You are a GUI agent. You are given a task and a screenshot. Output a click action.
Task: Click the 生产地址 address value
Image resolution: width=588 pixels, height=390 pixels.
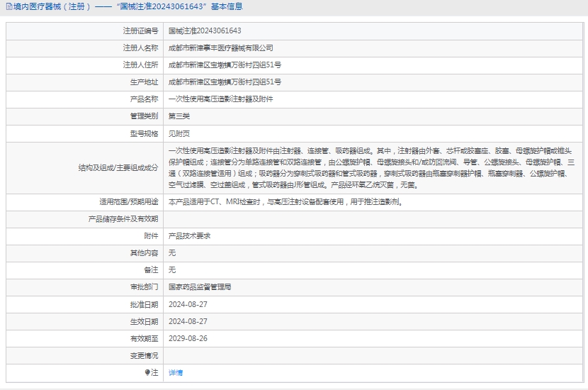225,82
